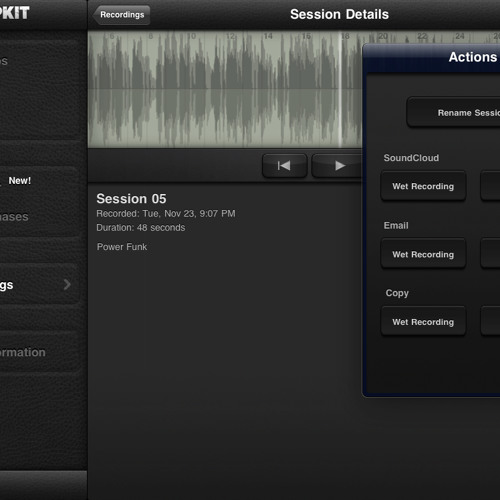Image resolution: width=500 pixels, height=500 pixels.
Task: Go back to Recordings list
Action: 122,15
